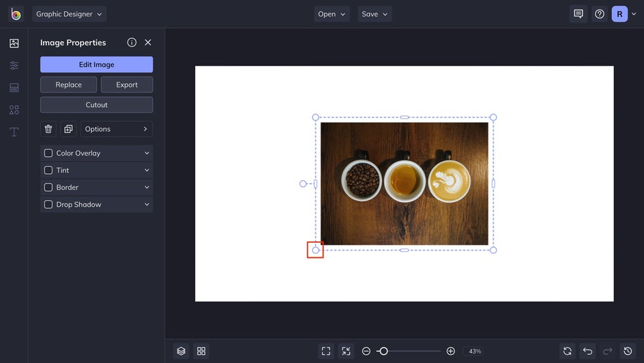Toggle the Drop Shadow checkbox
Screen dimensions: 644x363
pos(48,205)
